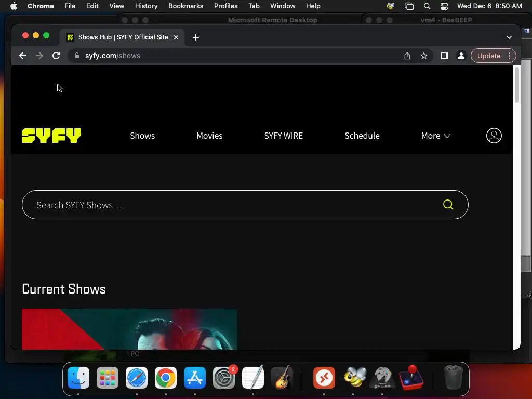
Task: Open the History menu
Action: click(x=146, y=6)
